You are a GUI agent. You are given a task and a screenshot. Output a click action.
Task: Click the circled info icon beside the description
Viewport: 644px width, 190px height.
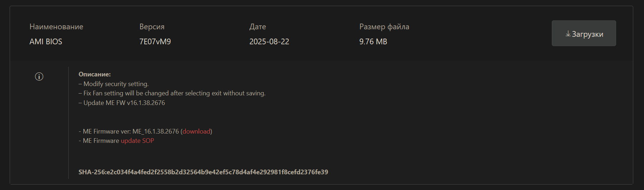coord(39,76)
